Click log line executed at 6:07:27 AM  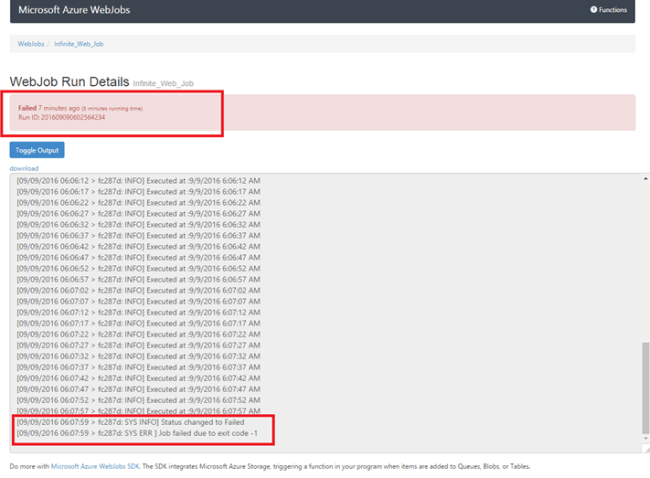coord(138,345)
